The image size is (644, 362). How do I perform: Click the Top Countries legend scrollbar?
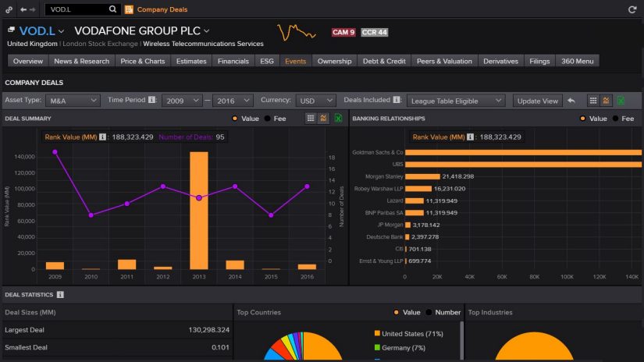point(462,340)
